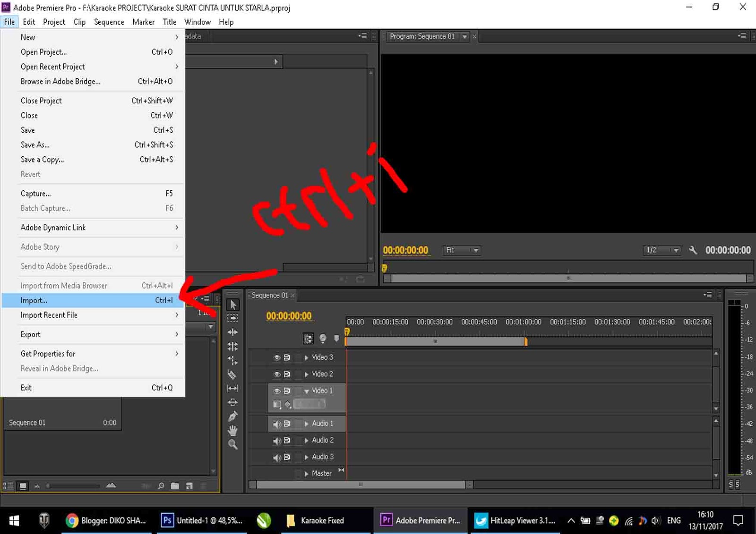Click the New Item icon in Project panel
Viewport: 756px width, 534px height.
(x=189, y=485)
